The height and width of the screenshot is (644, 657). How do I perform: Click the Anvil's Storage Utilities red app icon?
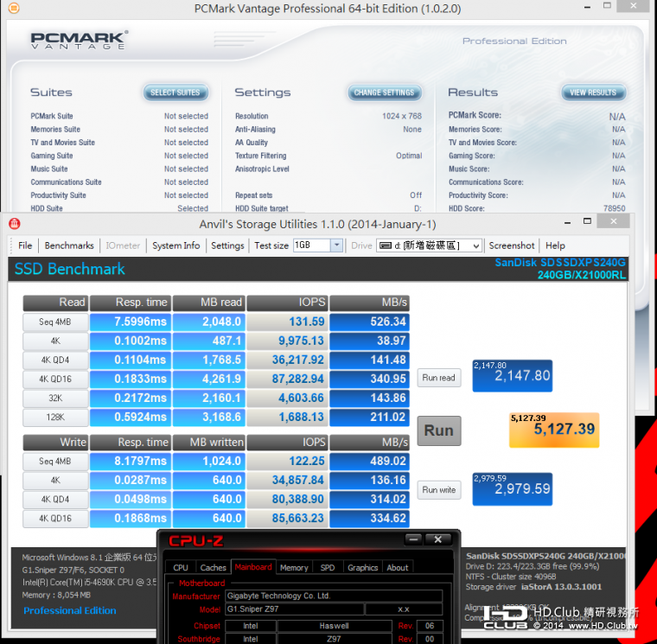pyautogui.click(x=15, y=224)
